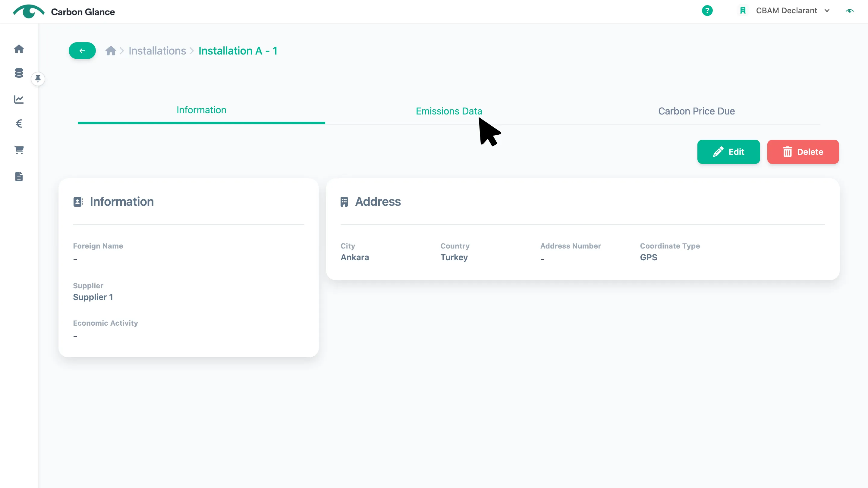Click the Ankara city value
868x488 pixels.
click(x=355, y=257)
